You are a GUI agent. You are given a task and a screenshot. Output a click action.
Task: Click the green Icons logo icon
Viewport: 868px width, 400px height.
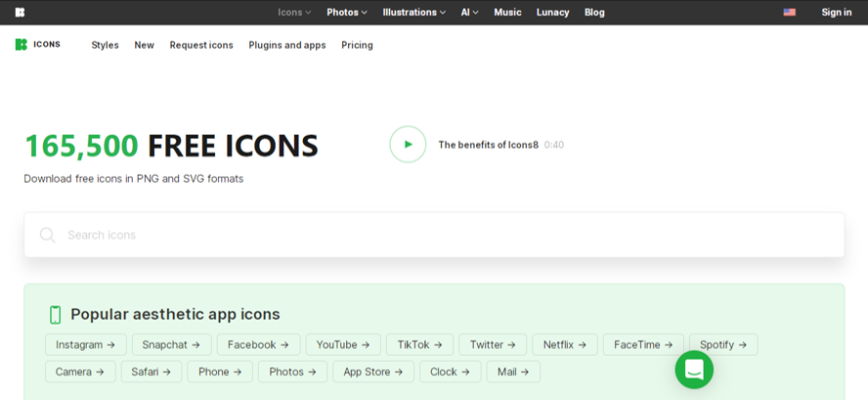[x=22, y=45]
